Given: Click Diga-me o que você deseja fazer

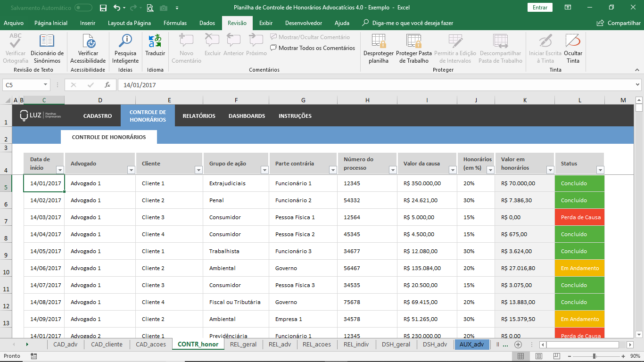Looking at the screenshot, I should [x=407, y=23].
